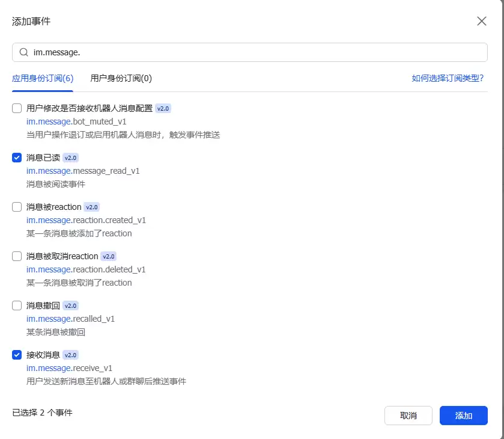Click the im.message.receive_v1 event name
Screen dimensions: 504x439
[x=70, y=368]
